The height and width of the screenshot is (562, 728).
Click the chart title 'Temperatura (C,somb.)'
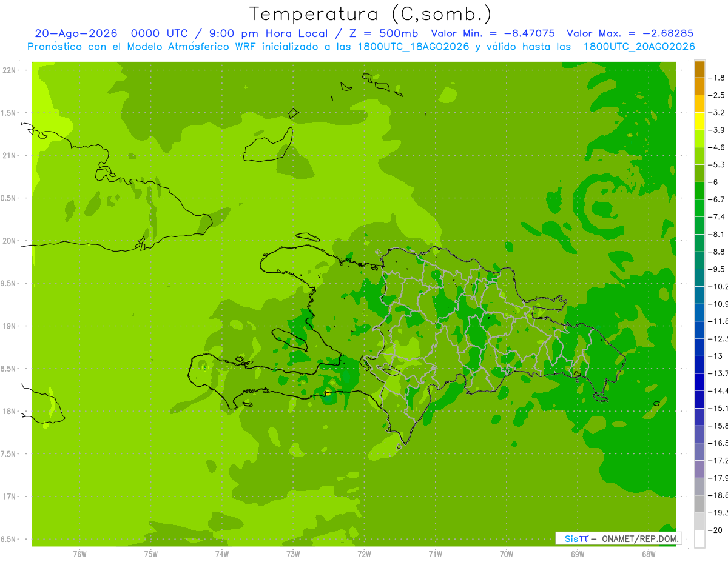point(371,14)
